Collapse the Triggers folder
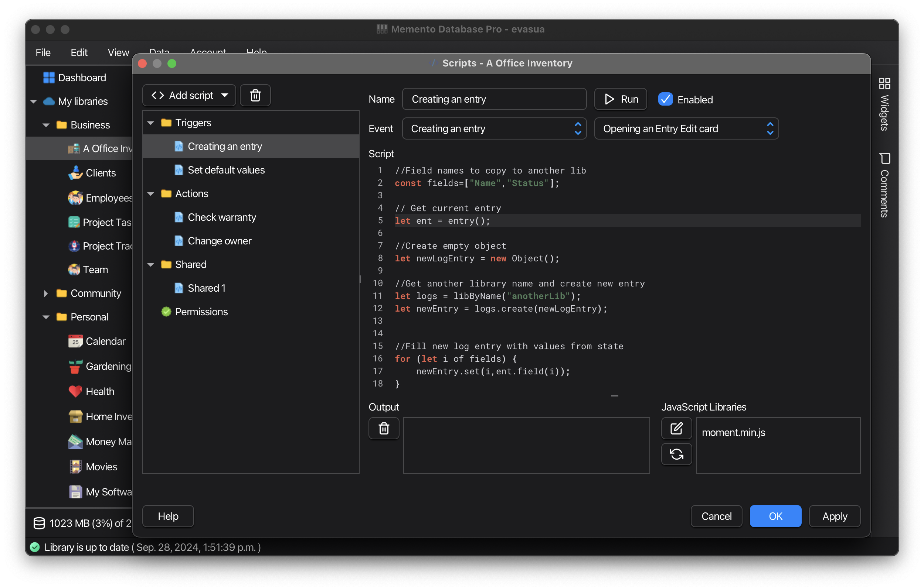 [x=151, y=123]
